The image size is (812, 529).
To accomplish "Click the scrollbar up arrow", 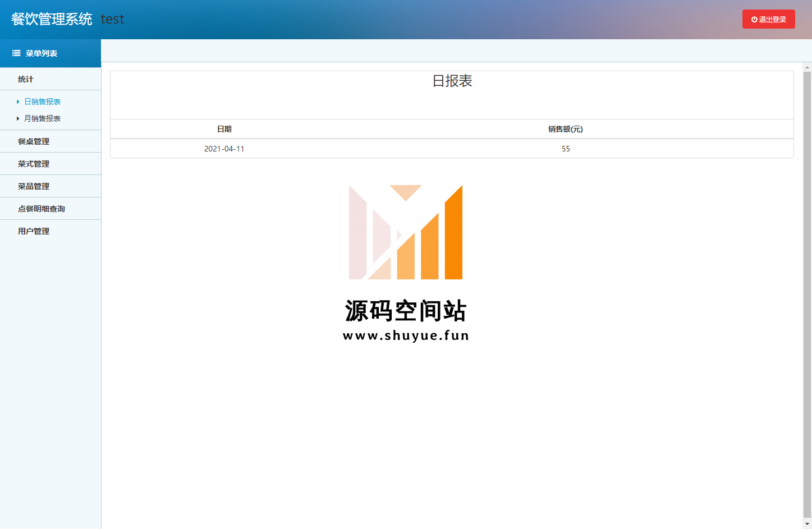I will pyautogui.click(x=807, y=67).
